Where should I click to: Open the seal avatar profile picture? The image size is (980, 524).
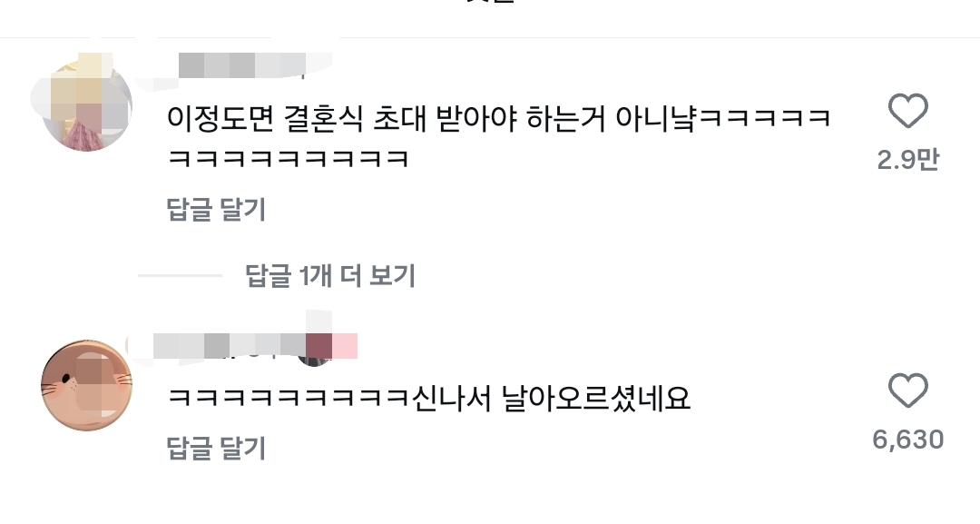coord(87,385)
